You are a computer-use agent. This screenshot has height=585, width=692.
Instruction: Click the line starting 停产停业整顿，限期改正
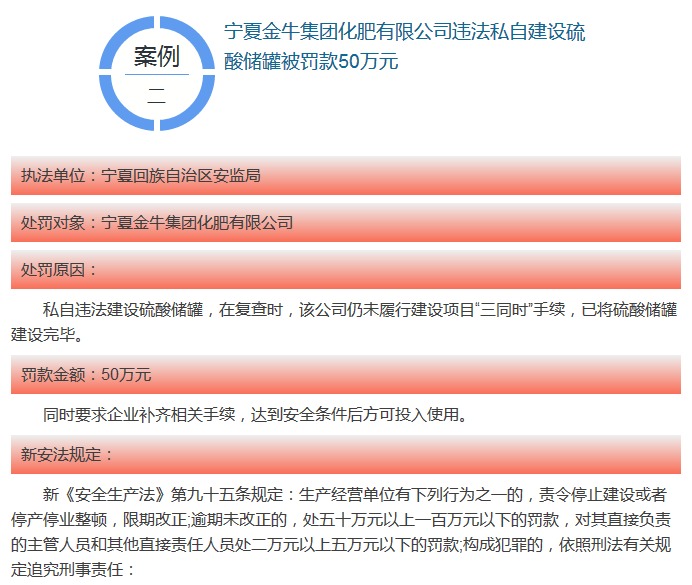[x=341, y=520]
